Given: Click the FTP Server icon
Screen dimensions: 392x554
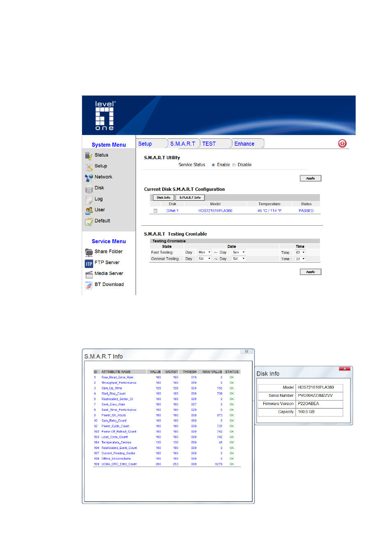Looking at the screenshot, I should (89, 263).
